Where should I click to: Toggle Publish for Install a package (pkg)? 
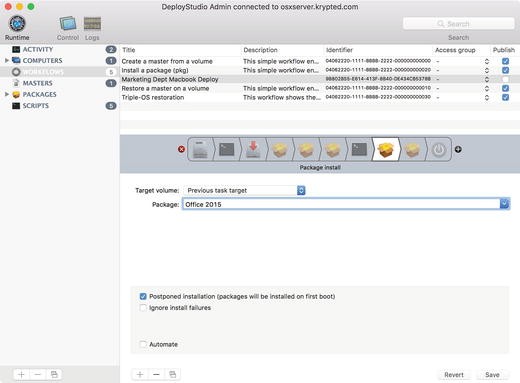(505, 70)
